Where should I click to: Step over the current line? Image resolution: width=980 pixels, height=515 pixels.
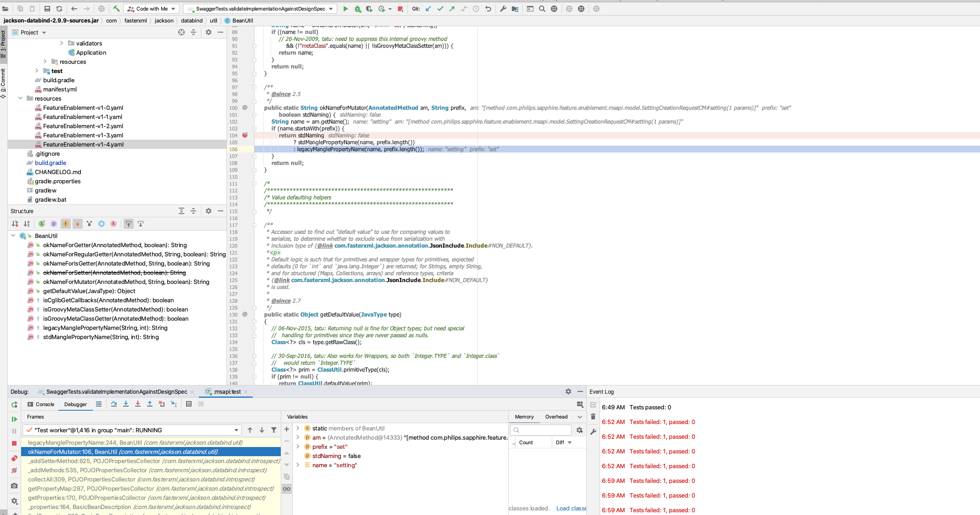pyautogui.click(x=114, y=404)
